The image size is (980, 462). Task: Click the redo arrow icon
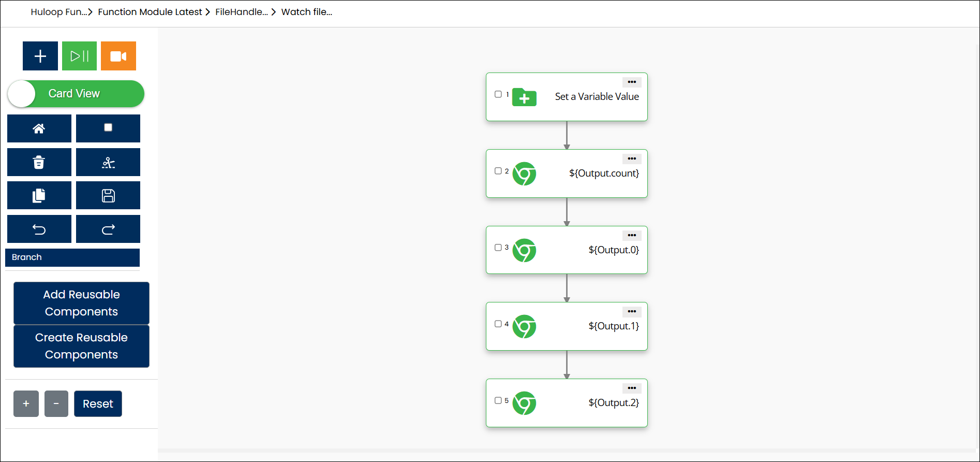tap(108, 229)
